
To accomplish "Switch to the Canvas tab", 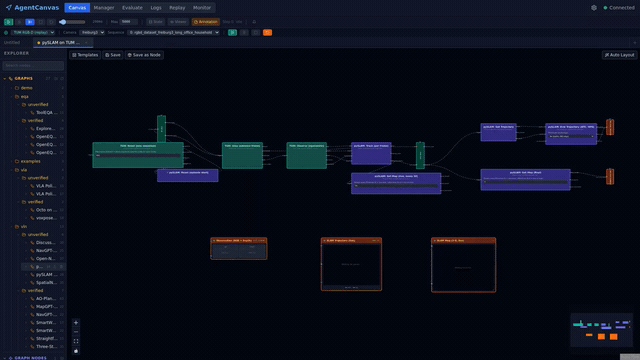I will click(x=77, y=8).
